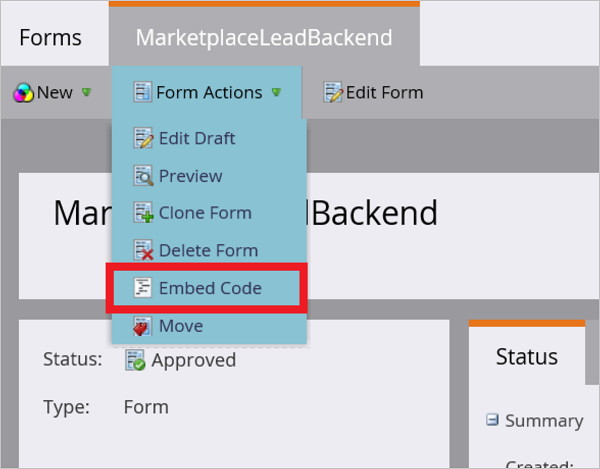Click the Move icon in menu

pos(142,326)
